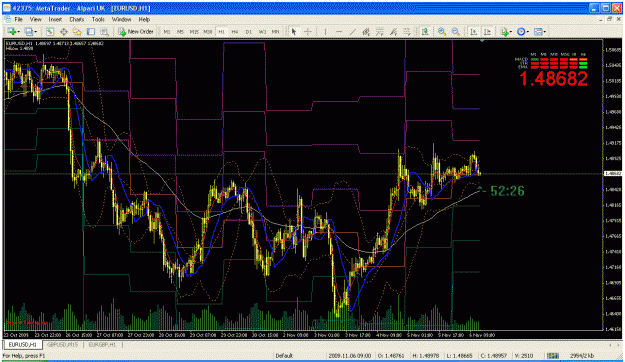Open the Window menu
Viewport: 625px width, 362px height.
point(121,19)
